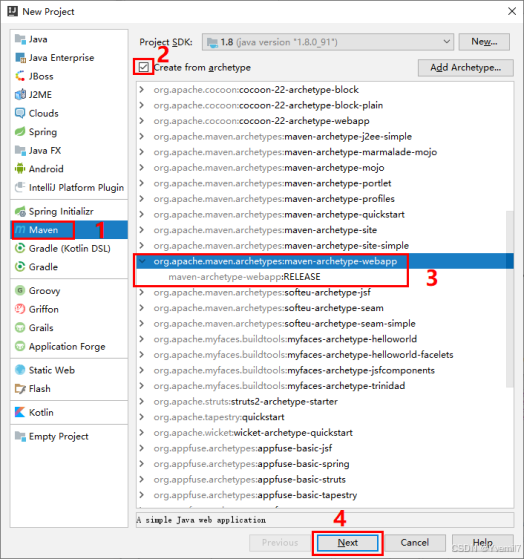Screen dimensions: 525x560
Task: Click the Gradle (Kotlin DSL) icon
Action: pyautogui.click(x=20, y=248)
